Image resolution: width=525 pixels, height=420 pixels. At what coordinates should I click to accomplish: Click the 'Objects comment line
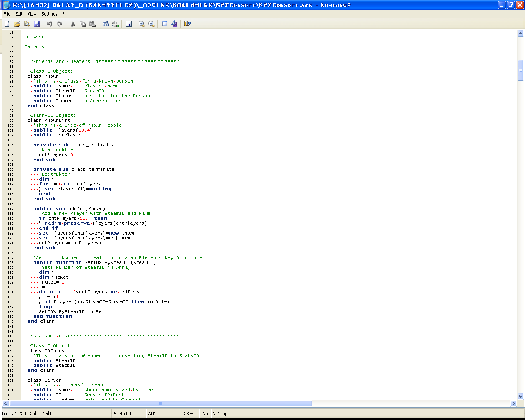33,47
